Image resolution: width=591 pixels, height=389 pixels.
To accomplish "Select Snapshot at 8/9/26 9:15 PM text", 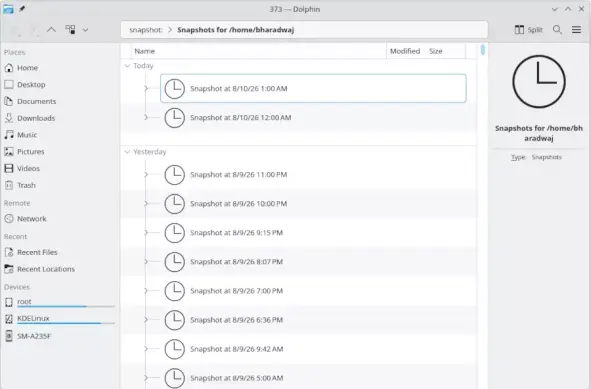I will pos(236,233).
